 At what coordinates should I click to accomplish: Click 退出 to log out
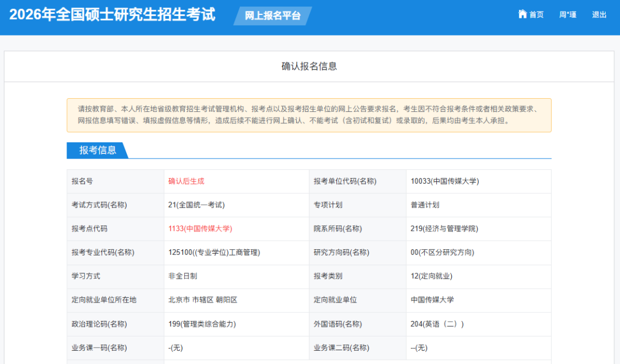[x=599, y=14]
